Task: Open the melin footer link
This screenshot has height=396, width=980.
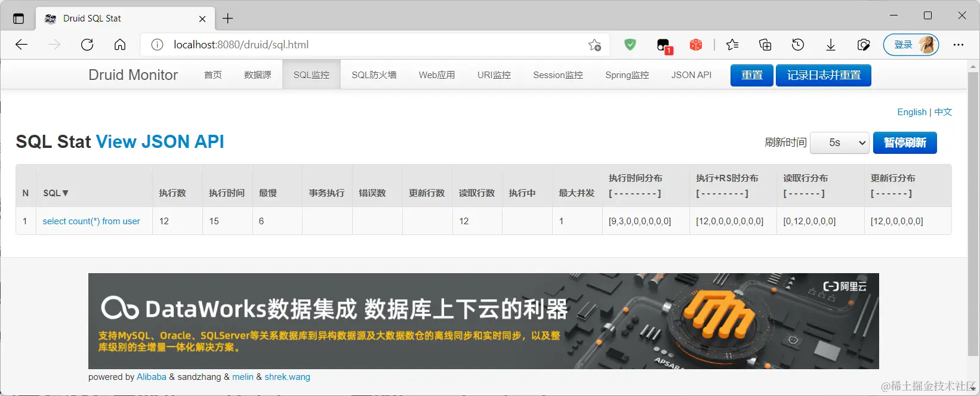Action: pos(243,377)
